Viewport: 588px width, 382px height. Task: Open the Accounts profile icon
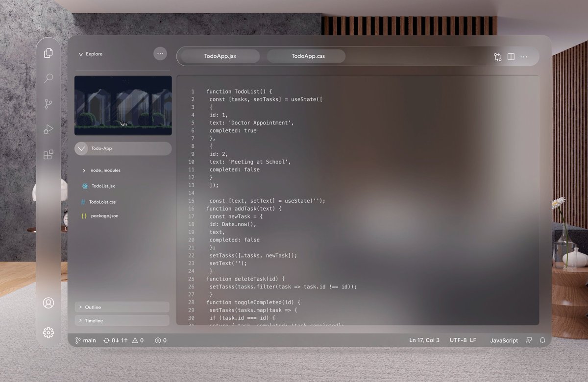pos(48,303)
